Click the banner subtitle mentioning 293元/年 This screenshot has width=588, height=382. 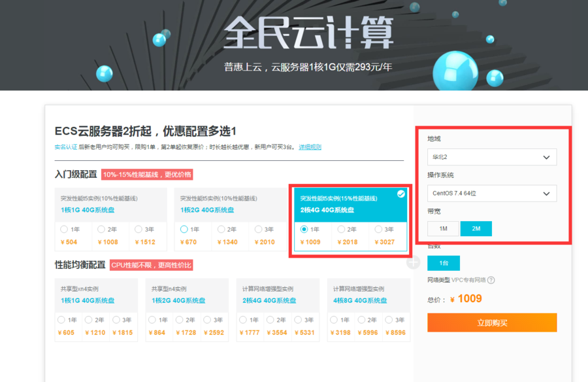coord(308,67)
